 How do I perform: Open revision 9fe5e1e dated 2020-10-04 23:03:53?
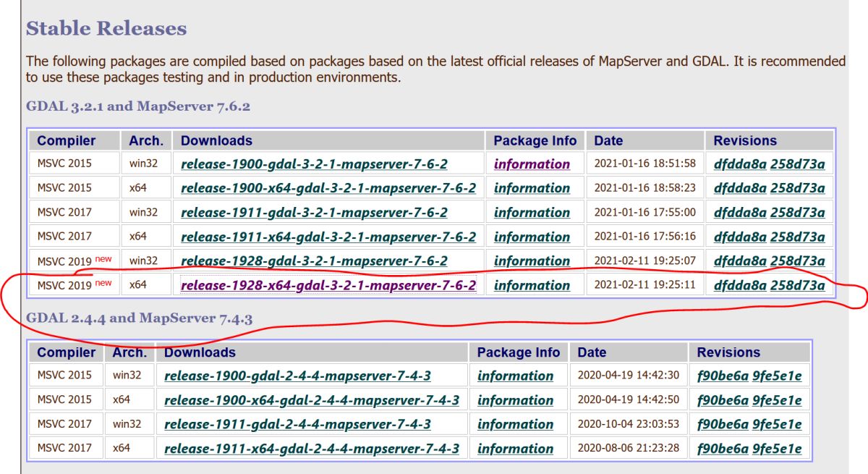tap(777, 424)
